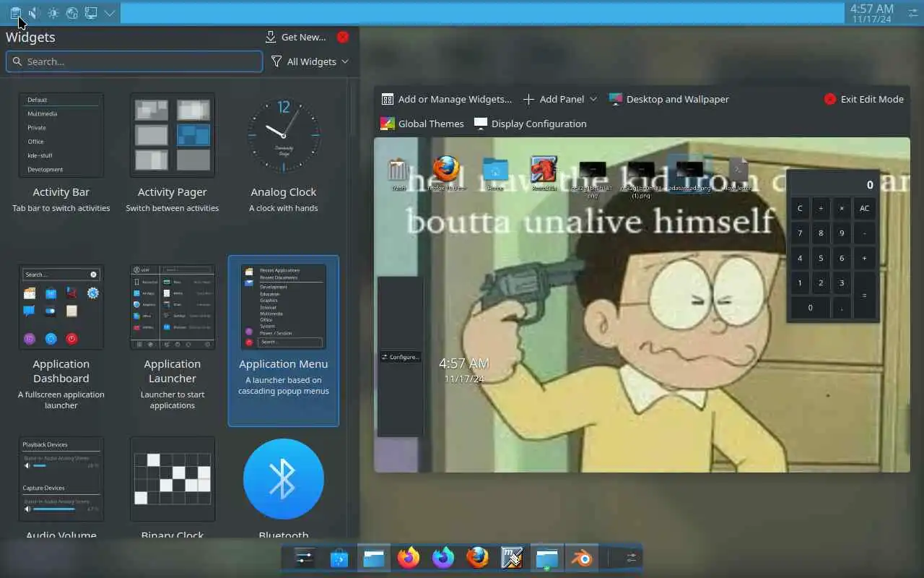Viewport: 924px width, 578px height.
Task: Click the calculator plus key
Action: (865, 258)
